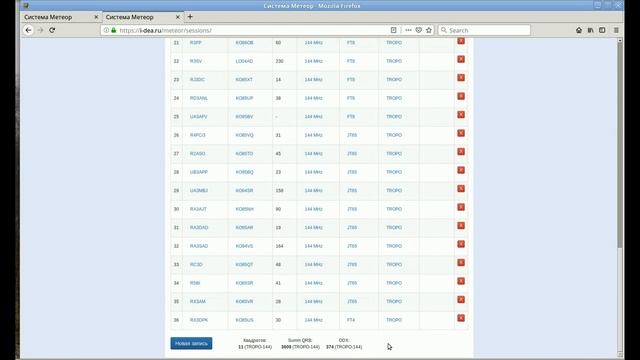Delete the record in row 26
Image resolution: width=640 pixels, height=360 pixels.
pos(461,133)
